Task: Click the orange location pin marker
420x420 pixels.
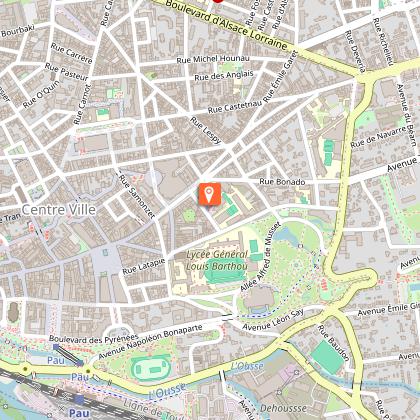Action: [x=210, y=194]
